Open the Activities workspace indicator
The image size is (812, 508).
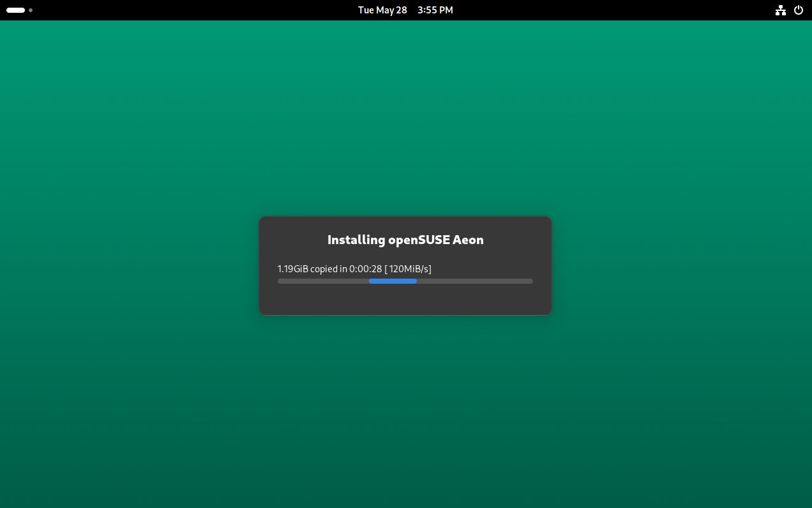[x=19, y=10]
